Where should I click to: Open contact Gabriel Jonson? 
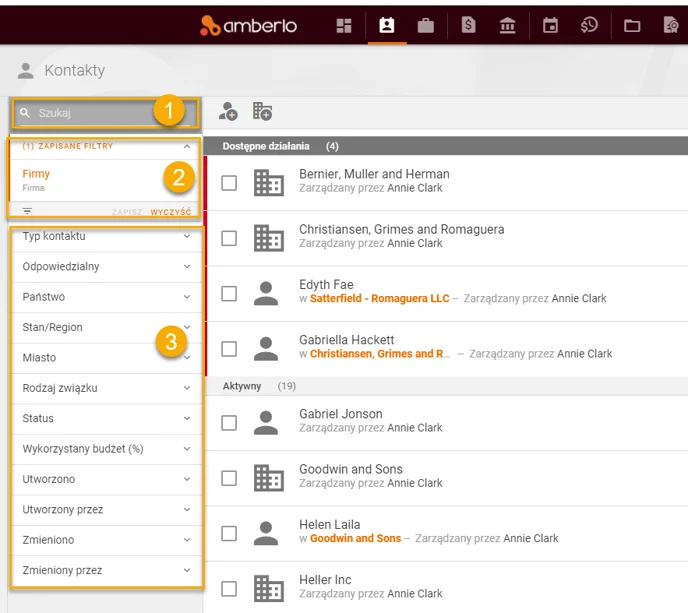[x=341, y=414]
